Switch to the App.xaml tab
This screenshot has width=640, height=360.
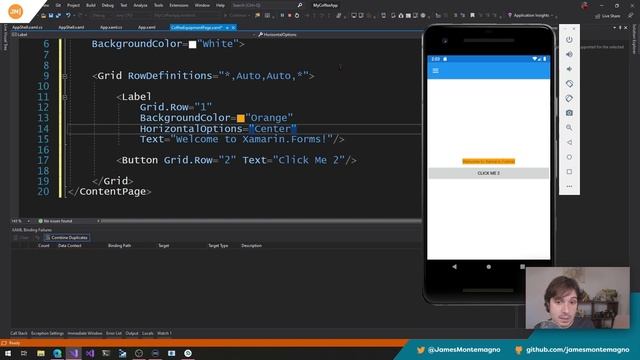click(x=147, y=27)
